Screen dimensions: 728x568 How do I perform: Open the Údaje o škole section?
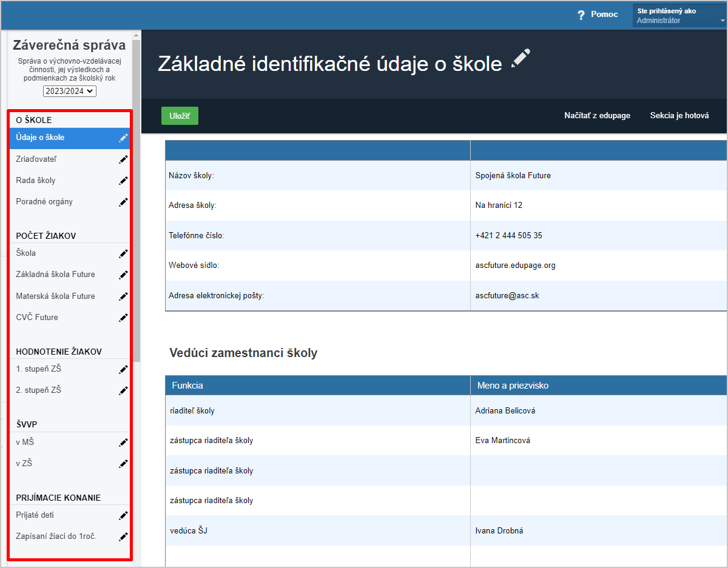click(70, 138)
